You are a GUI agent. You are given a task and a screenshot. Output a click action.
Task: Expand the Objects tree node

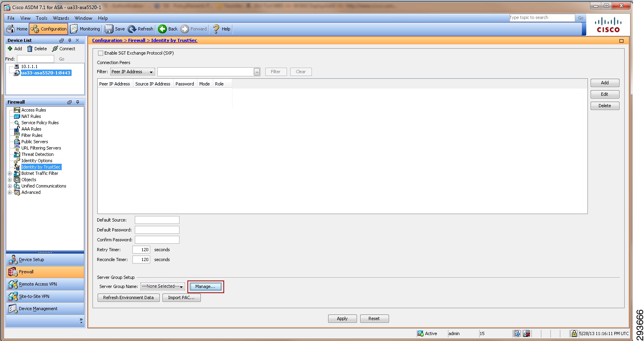coord(10,180)
